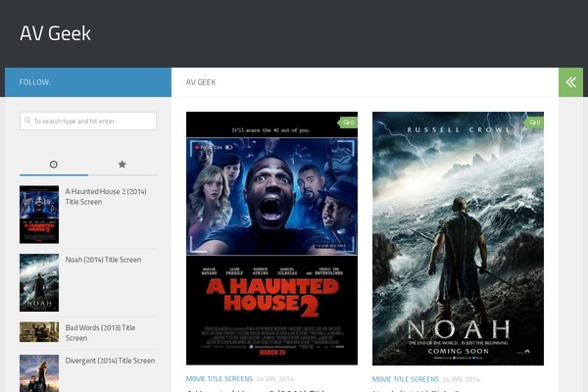
Task: Click the AV GEEK page heading
Action: tap(201, 82)
